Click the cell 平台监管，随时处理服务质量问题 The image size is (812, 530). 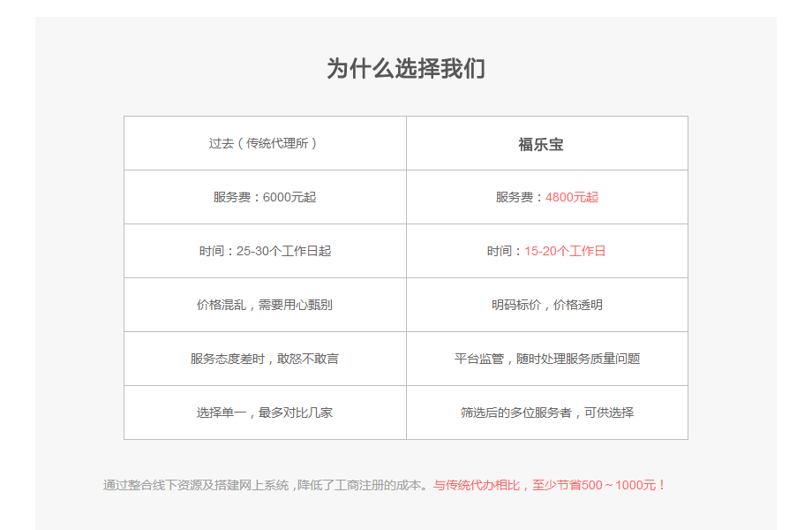[547, 359]
